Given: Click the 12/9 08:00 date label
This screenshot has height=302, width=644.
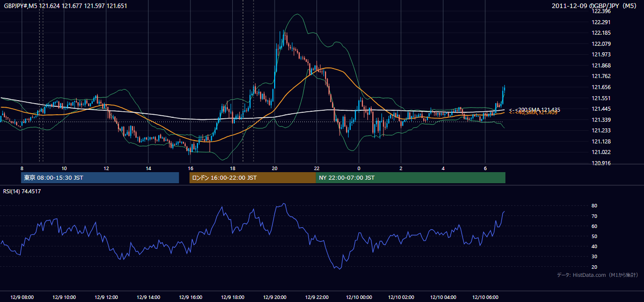Looking at the screenshot, I should (x=22, y=297).
